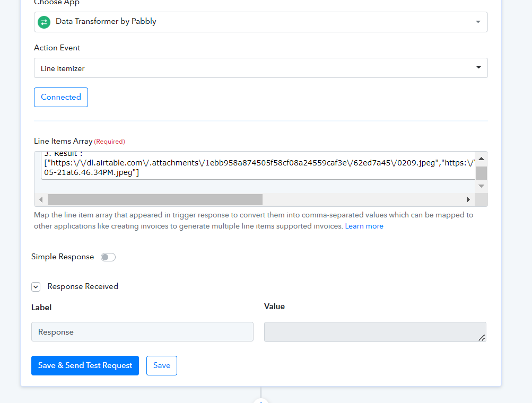Open the Choose App dropdown

tap(260, 22)
